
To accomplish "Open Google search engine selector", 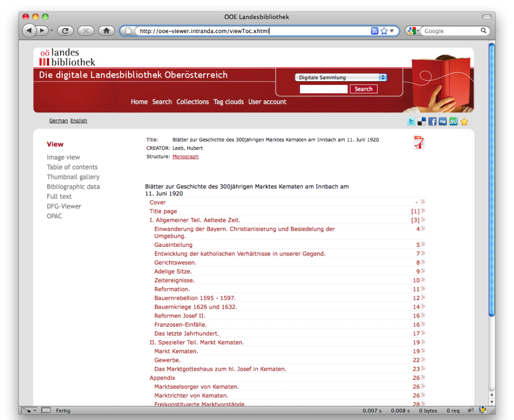I will [x=413, y=31].
